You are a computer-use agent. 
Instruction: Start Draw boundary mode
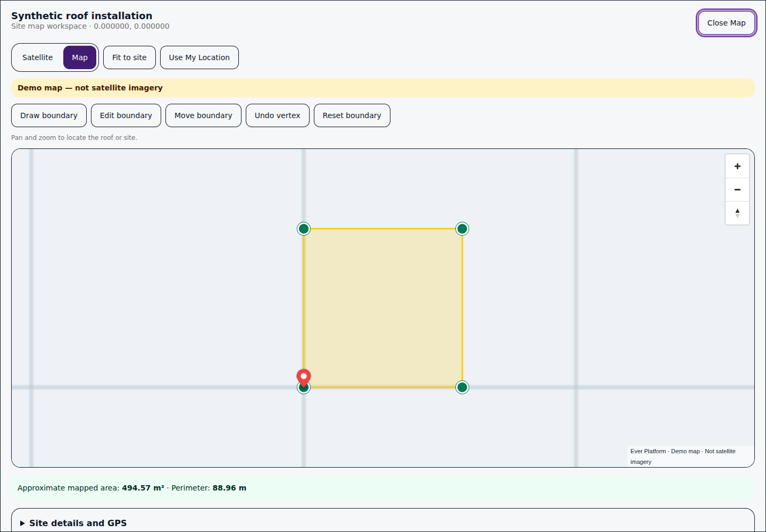pyautogui.click(x=49, y=115)
